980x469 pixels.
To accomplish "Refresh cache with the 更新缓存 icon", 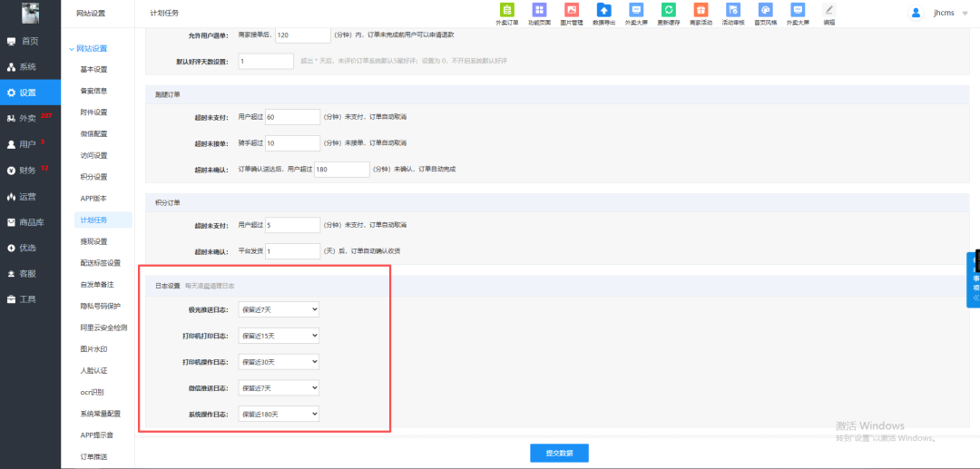I will pyautogui.click(x=668, y=13).
